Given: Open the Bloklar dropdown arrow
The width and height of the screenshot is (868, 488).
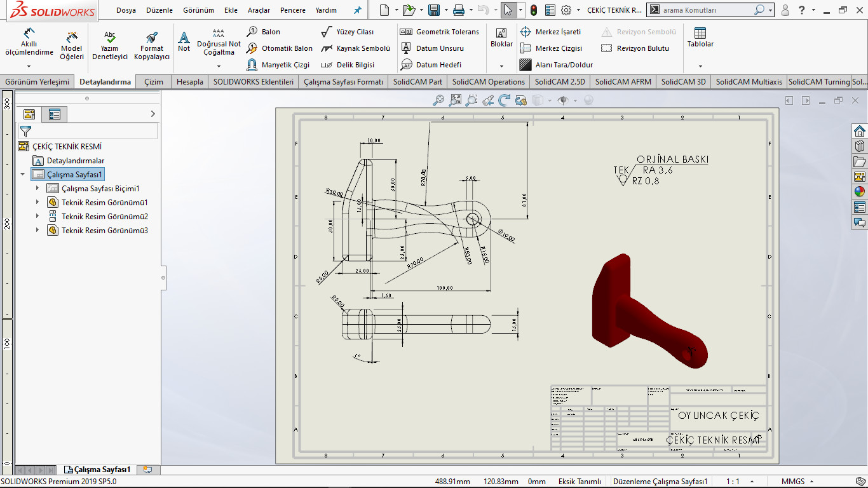Looking at the screenshot, I should [501, 66].
